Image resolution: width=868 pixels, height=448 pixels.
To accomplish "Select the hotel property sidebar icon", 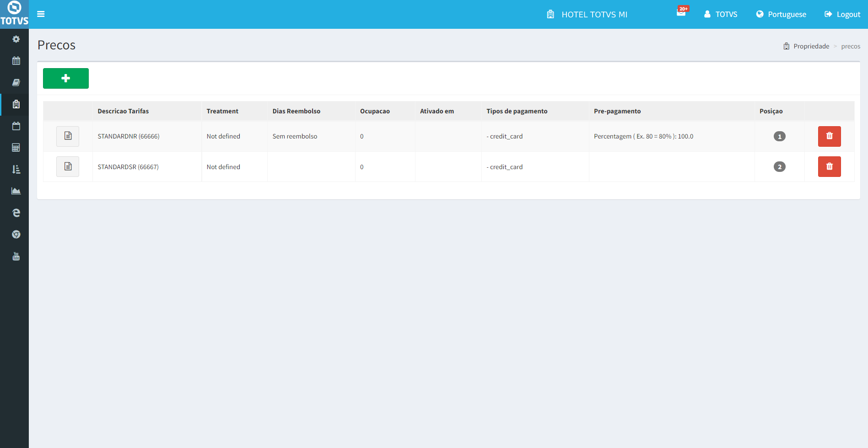I will click(16, 104).
